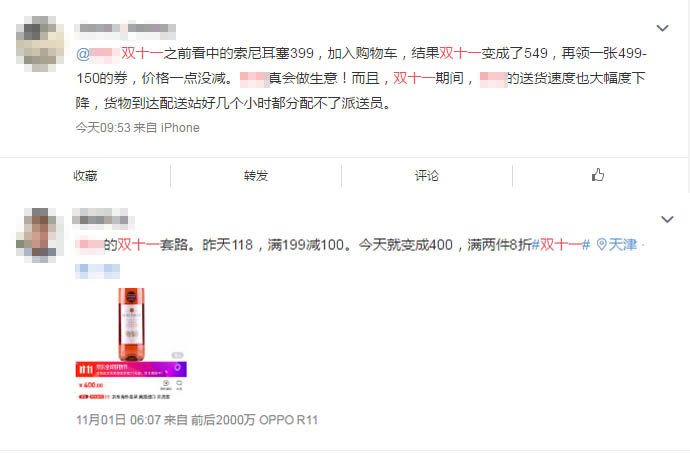Click 收藏 to favorite the first post
This screenshot has height=453, width=690.
click(x=85, y=176)
